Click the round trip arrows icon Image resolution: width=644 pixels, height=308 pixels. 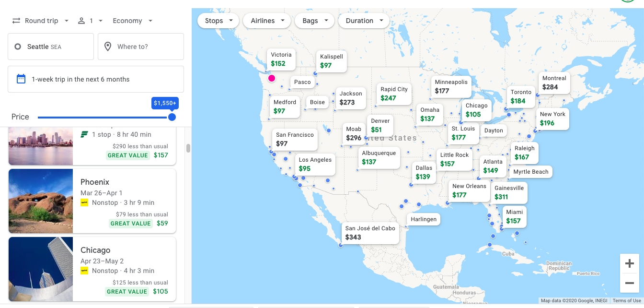click(16, 21)
